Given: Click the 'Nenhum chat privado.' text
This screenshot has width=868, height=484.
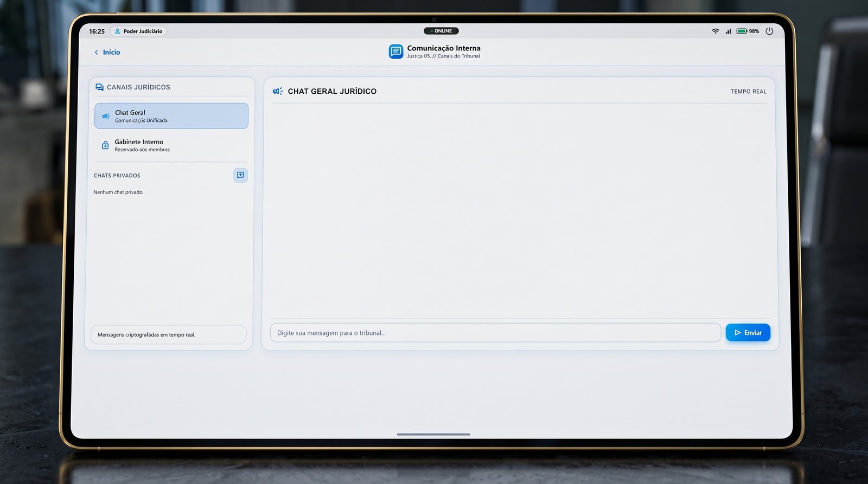Looking at the screenshot, I should click(x=118, y=192).
